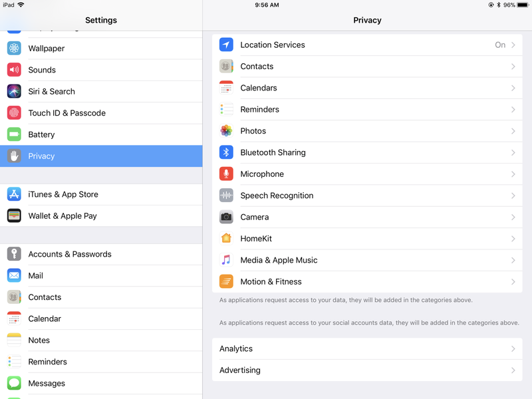532x399 pixels.
Task: Tap the 'Reminders' label in sidebar
Action: coord(47,362)
